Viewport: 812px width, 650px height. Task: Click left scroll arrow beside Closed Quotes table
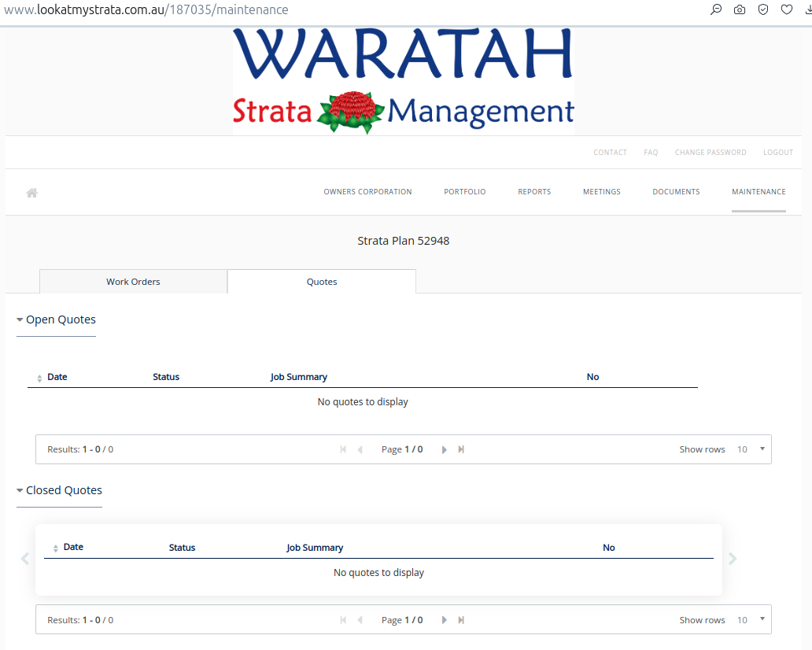pos(24,559)
